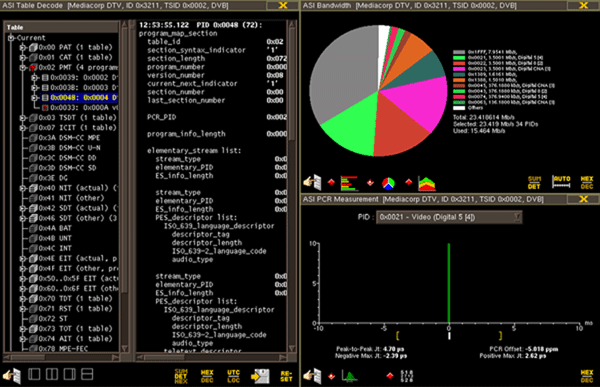Toggle AUTO scale in Bandwidth panel

pos(561,182)
